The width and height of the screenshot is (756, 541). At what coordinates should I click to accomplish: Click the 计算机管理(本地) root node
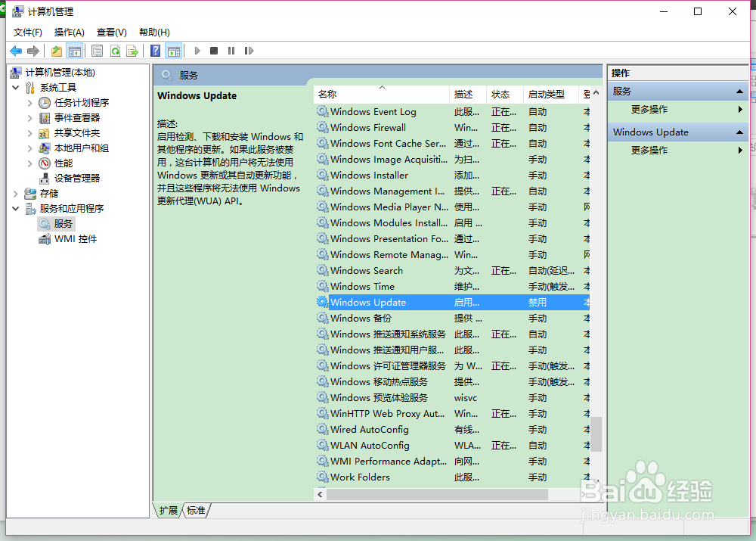(x=60, y=73)
